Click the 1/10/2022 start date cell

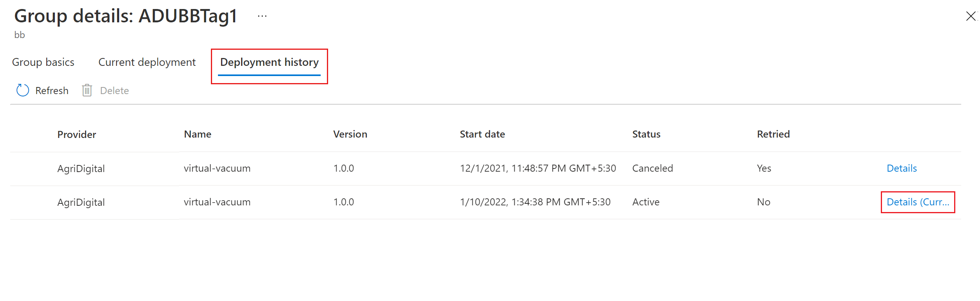click(535, 202)
